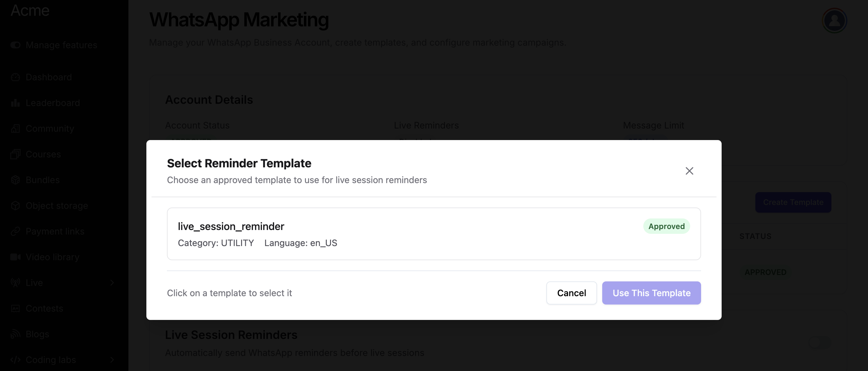Click the Leaderboard bar chart icon
This screenshot has height=371, width=868.
click(x=15, y=103)
